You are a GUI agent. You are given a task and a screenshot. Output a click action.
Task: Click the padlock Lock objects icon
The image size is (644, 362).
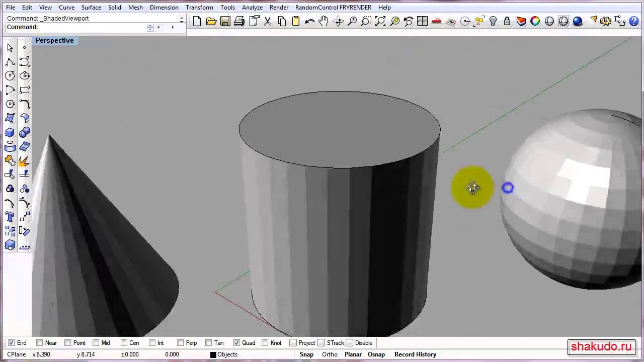(507, 21)
